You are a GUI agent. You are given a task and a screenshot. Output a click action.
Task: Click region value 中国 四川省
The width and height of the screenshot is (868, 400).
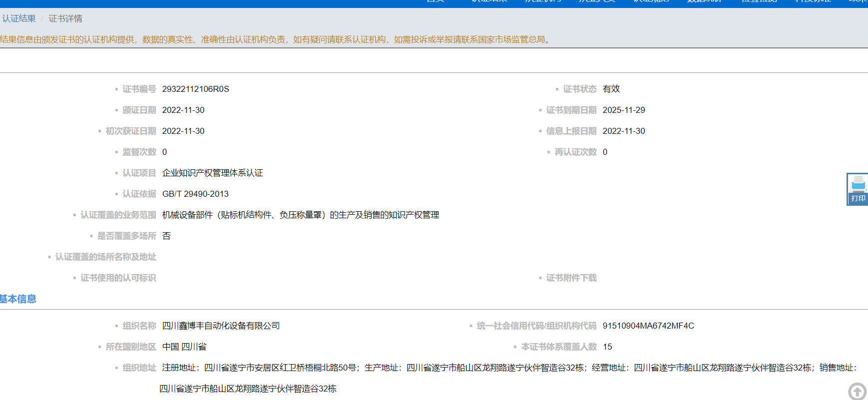(184, 347)
